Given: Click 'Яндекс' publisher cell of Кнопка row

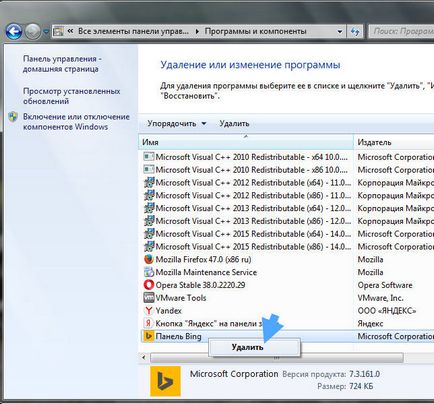Looking at the screenshot, I should coord(370,324).
